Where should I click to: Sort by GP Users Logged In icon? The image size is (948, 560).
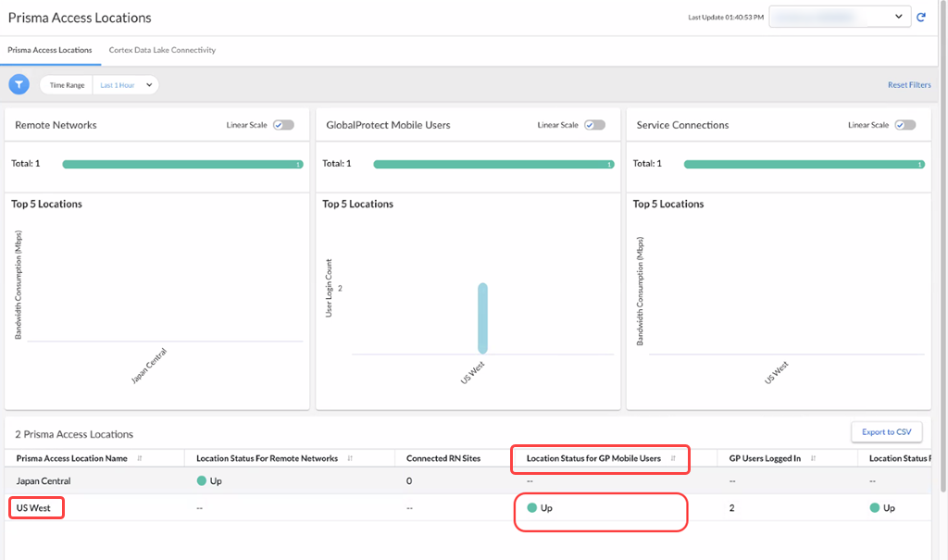(812, 458)
